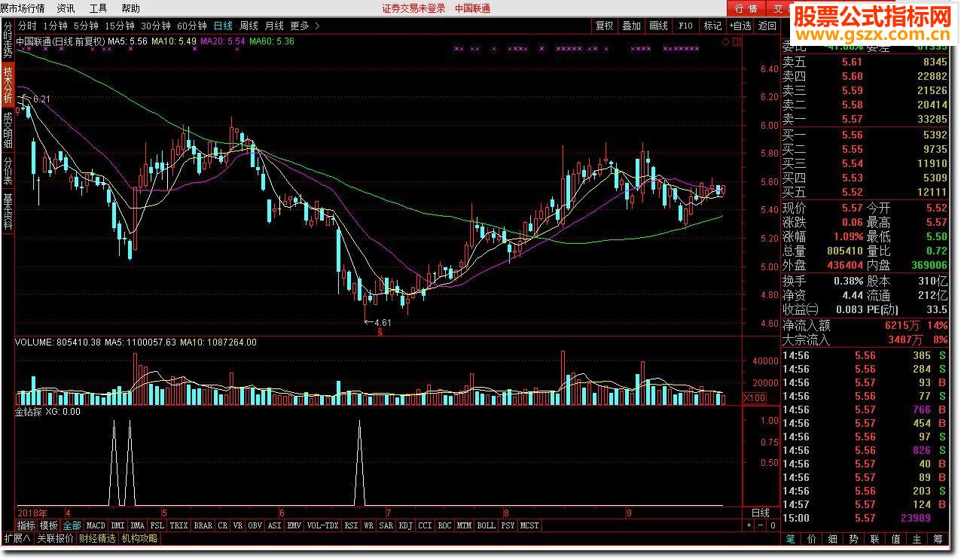Apply the MCST indicator

(x=529, y=525)
